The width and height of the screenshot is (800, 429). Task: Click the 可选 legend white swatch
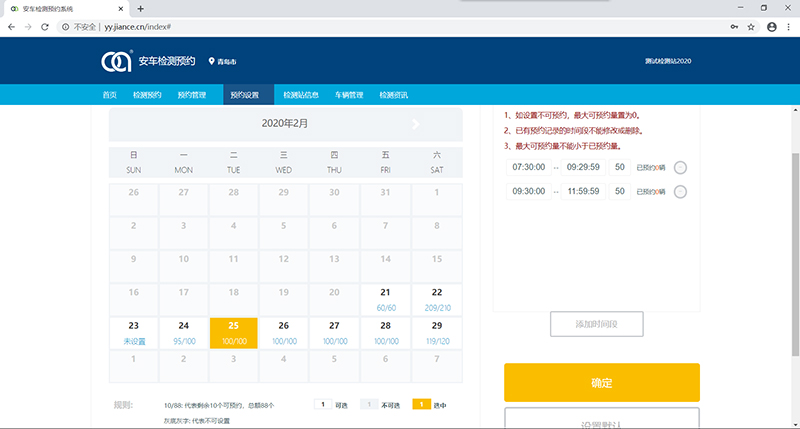(x=323, y=405)
